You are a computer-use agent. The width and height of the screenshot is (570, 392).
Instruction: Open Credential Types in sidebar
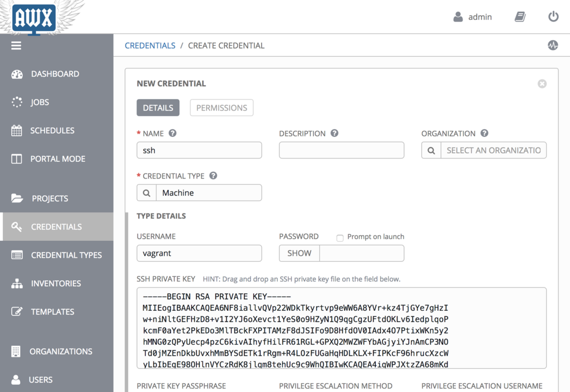point(57,255)
